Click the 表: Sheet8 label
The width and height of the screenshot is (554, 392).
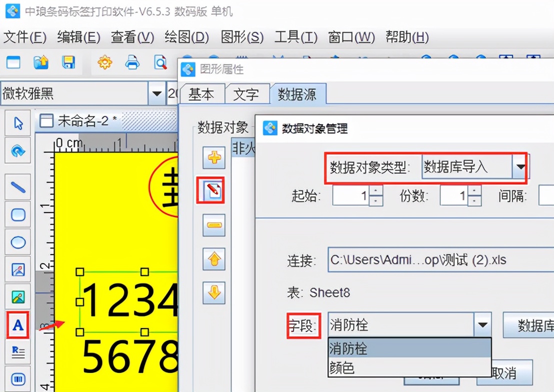click(x=318, y=292)
